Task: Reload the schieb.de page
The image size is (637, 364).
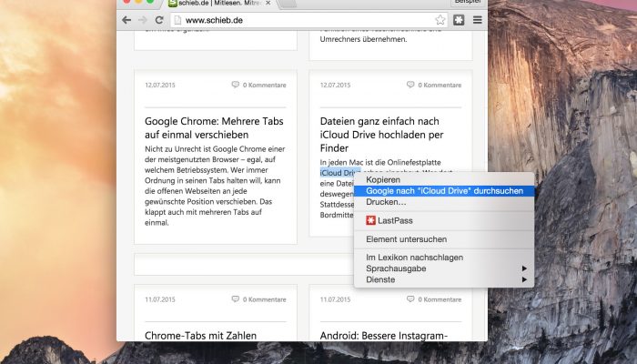Action: point(159,20)
